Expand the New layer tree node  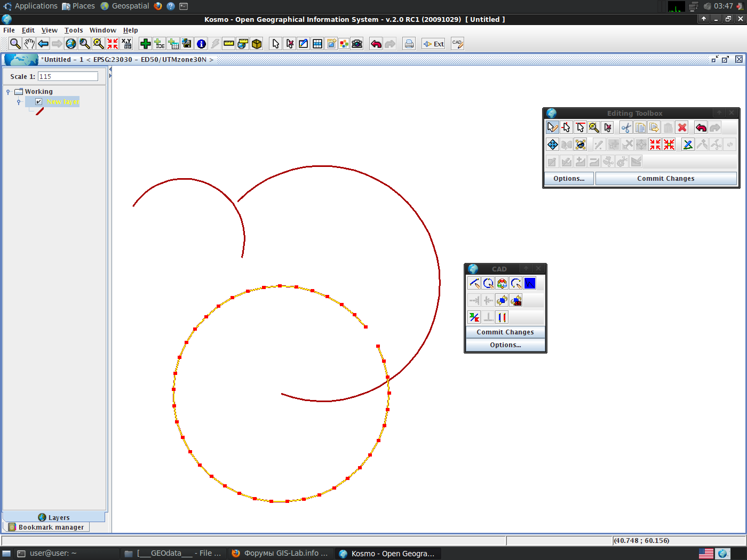[19, 102]
